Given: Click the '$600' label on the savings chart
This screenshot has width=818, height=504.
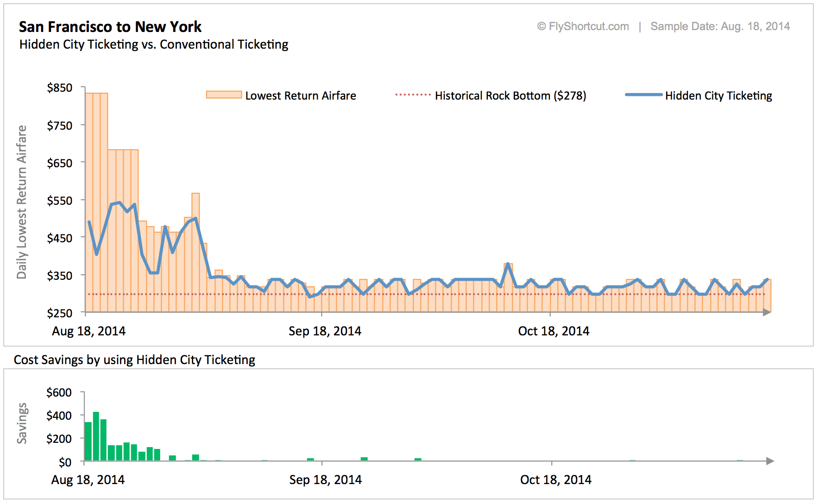Looking at the screenshot, I should (59, 392).
